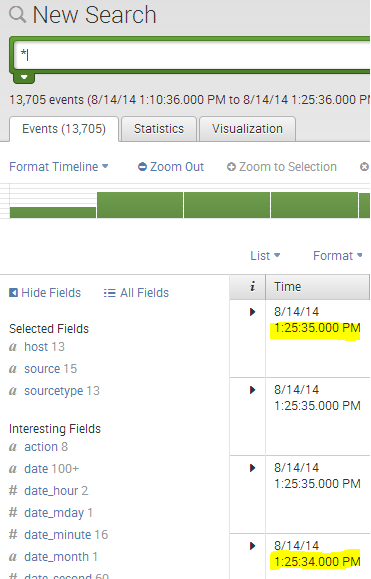Click the sourcetype field link

click(x=54, y=391)
